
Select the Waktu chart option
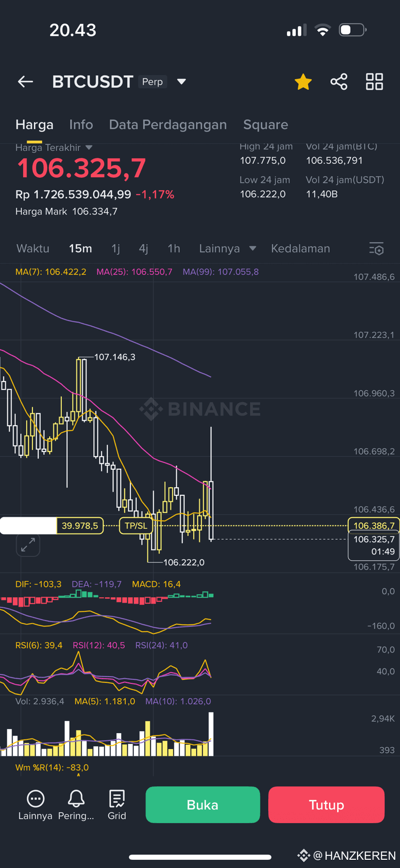33,248
